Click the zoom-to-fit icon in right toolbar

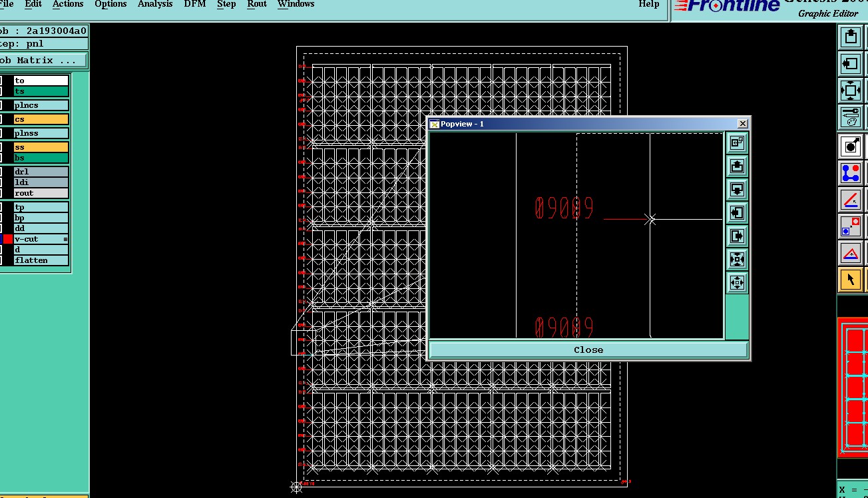pyautogui.click(x=851, y=91)
